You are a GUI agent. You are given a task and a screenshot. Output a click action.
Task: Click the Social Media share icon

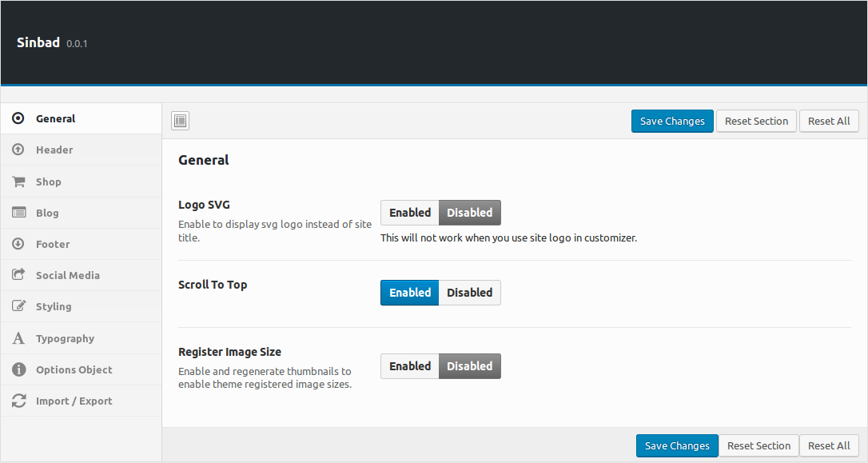click(x=19, y=274)
